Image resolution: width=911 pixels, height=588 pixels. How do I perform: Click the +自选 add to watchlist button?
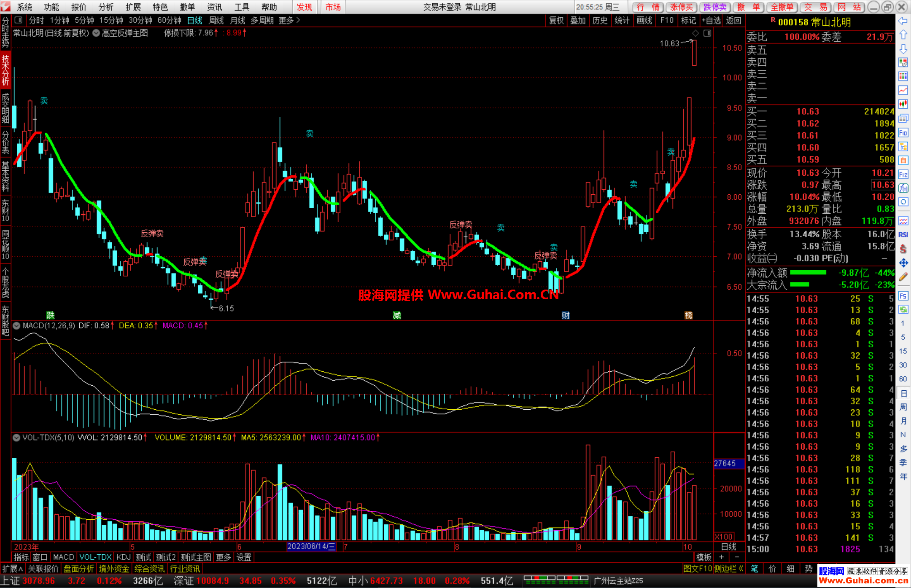coord(711,20)
